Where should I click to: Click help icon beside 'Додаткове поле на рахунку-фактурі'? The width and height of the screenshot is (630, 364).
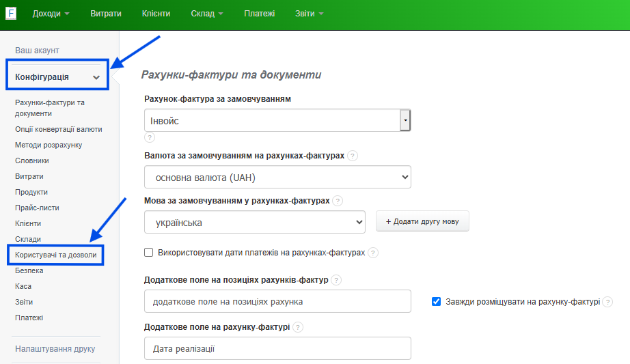[x=298, y=327]
